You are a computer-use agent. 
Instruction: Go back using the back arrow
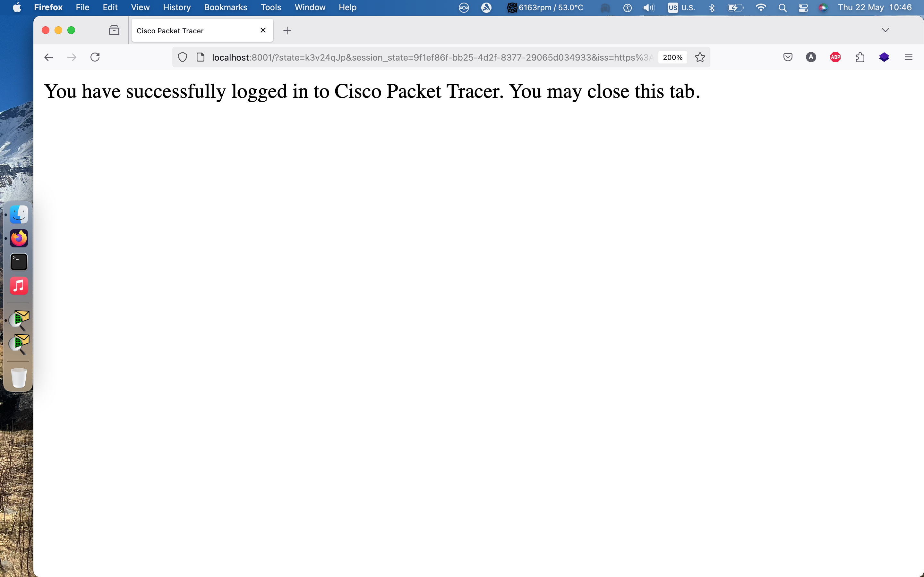tap(49, 57)
